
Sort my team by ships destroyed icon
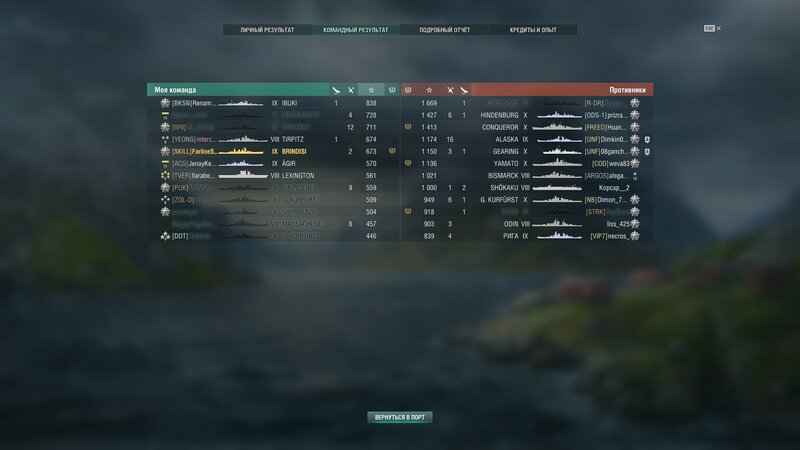351,90
